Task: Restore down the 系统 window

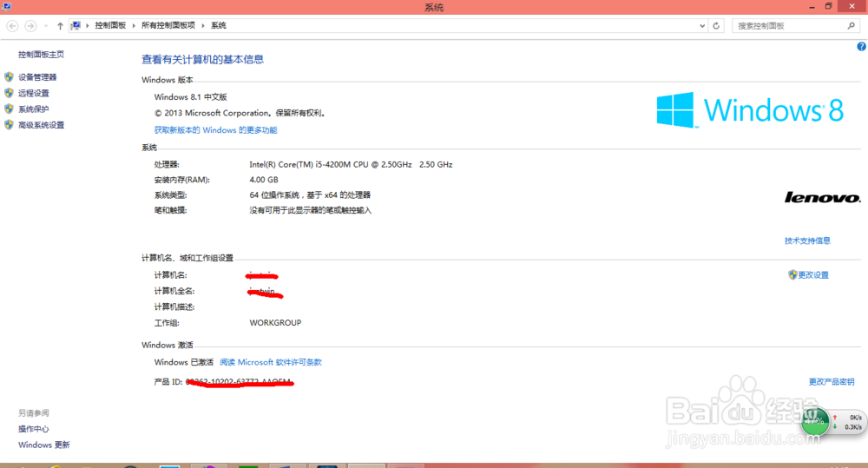Action: (828, 7)
